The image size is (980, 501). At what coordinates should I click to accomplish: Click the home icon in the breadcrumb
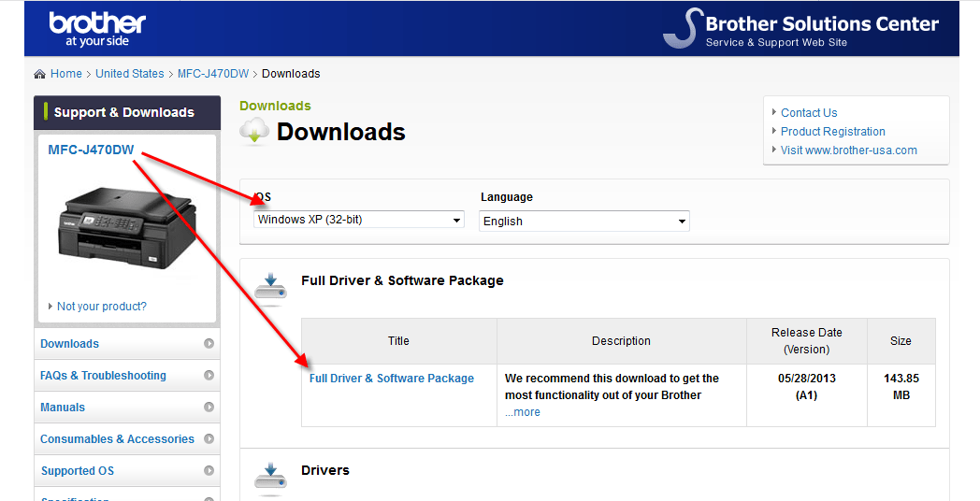39,74
